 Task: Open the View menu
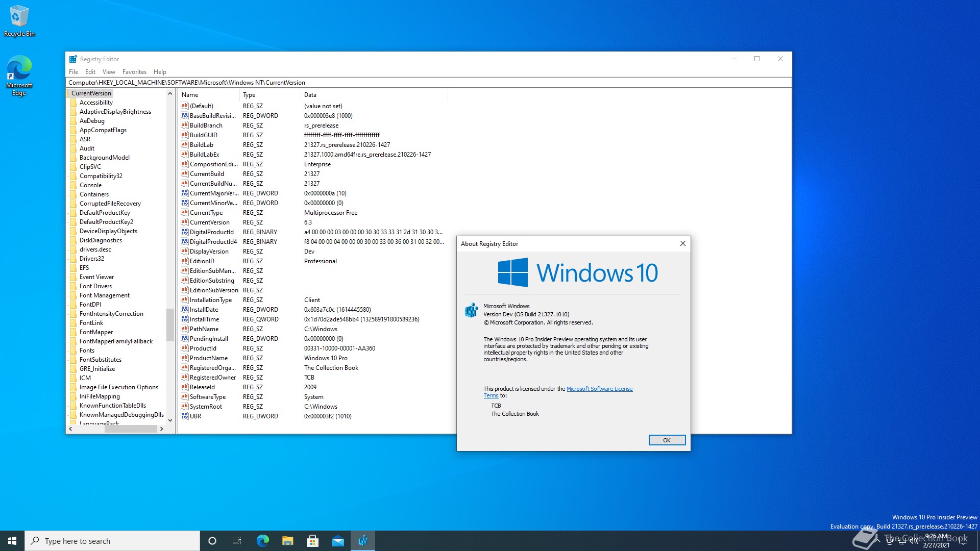point(109,72)
